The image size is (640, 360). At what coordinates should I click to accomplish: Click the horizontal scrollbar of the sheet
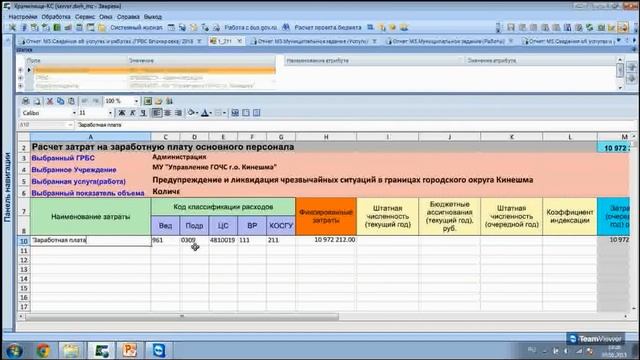pyautogui.click(x=182, y=316)
